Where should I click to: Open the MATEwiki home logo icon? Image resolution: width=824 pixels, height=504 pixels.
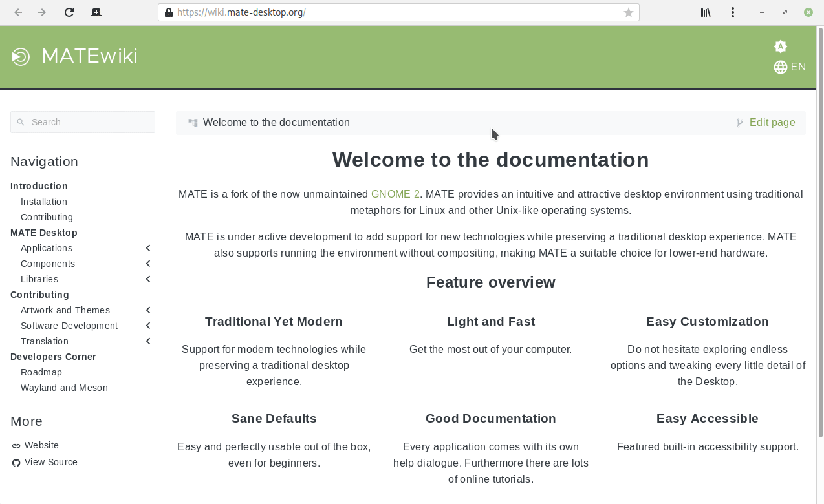(x=20, y=56)
